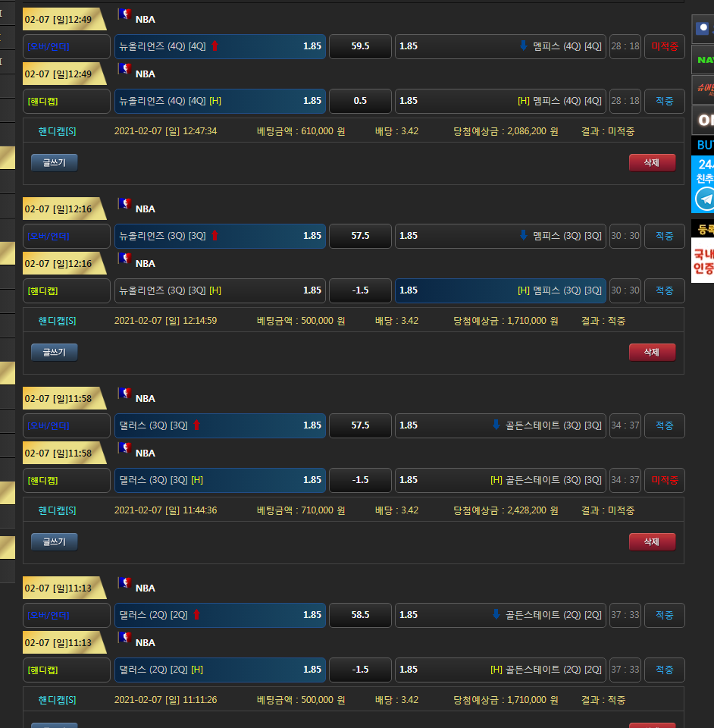The width and height of the screenshot is (714, 728).
Task: Open the NAVER shortcut in right sidebar
Action: click(705, 59)
